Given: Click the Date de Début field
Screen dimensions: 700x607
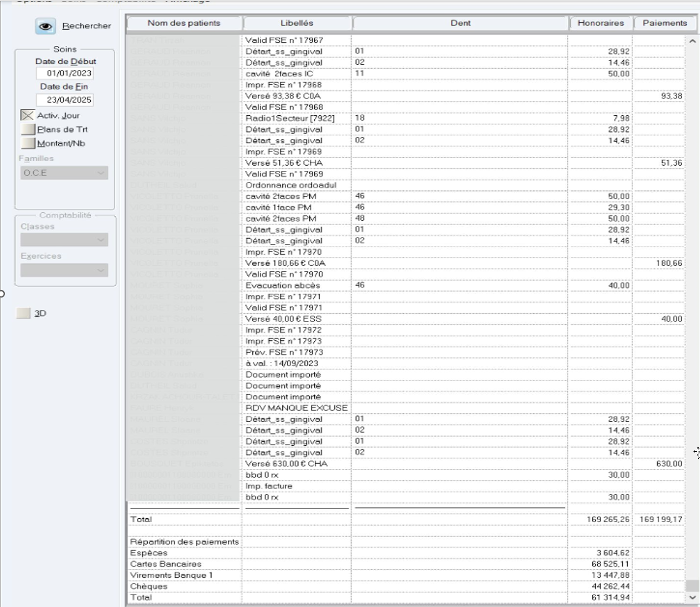Looking at the screenshot, I should click(x=65, y=73).
